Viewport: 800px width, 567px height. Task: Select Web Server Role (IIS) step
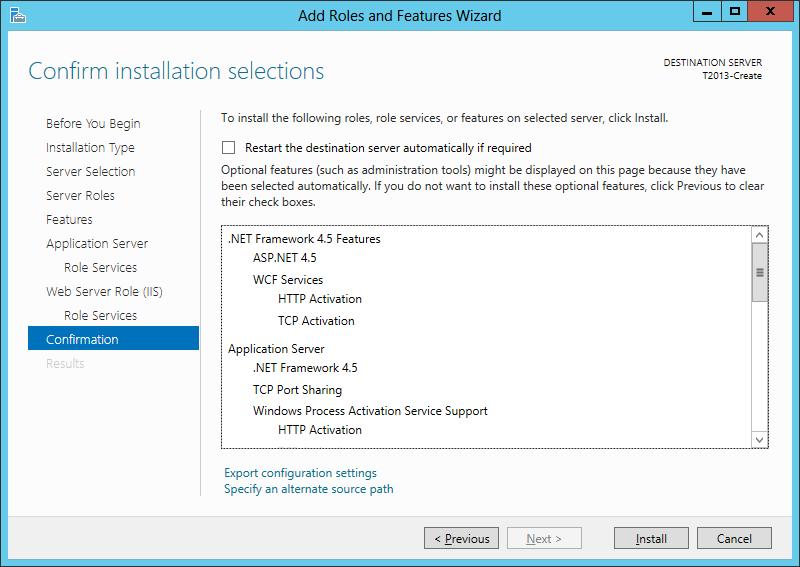104,292
